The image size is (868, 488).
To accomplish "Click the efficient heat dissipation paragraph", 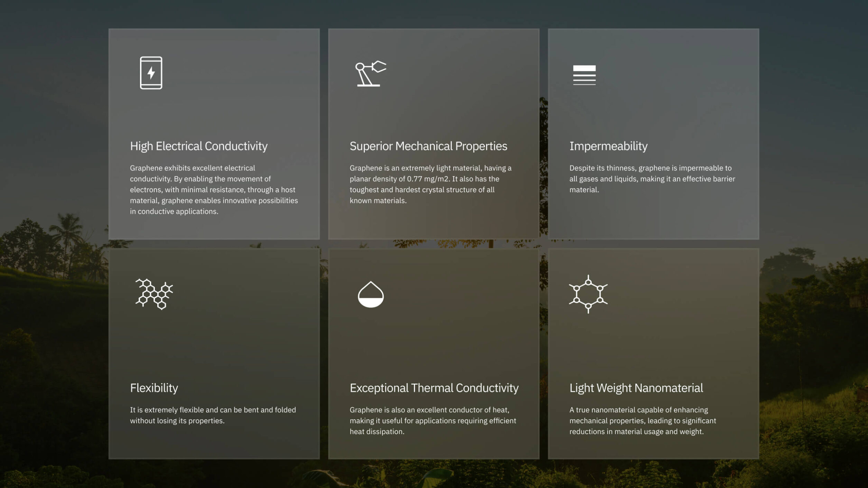I will pyautogui.click(x=433, y=420).
